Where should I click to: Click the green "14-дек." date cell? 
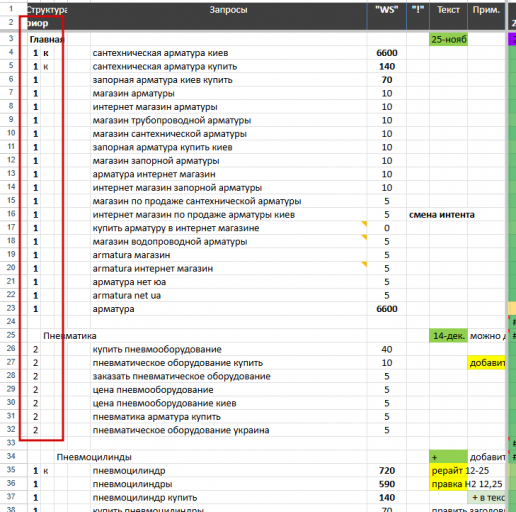(x=448, y=336)
